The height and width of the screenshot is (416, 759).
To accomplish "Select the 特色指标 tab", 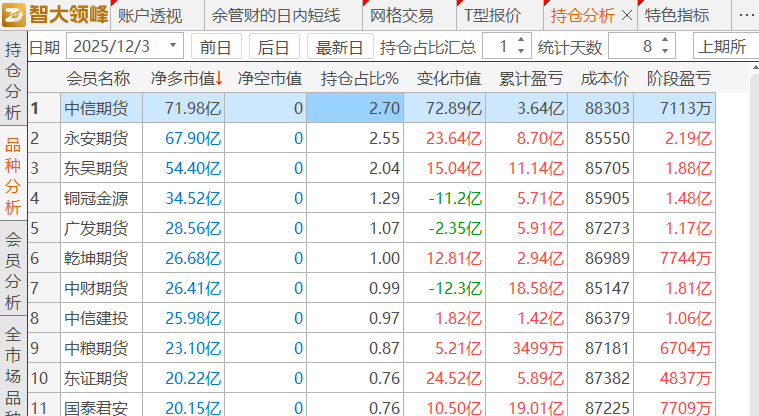I will pyautogui.click(x=677, y=16).
